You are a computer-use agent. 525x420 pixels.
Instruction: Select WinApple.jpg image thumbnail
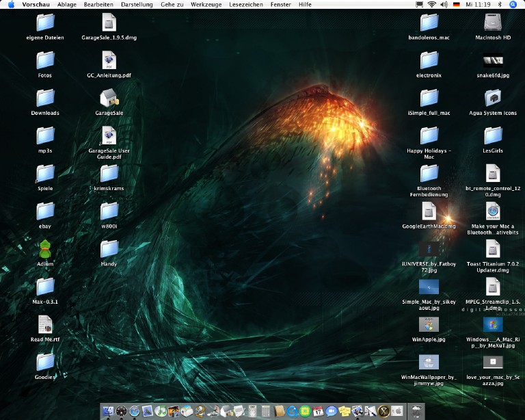point(429,324)
